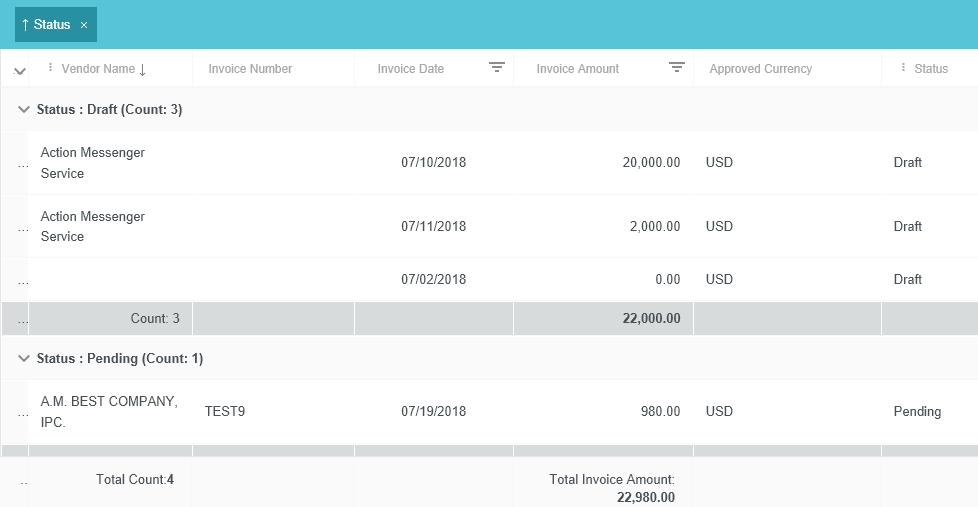Collapse all groups using header chevron

point(19,70)
